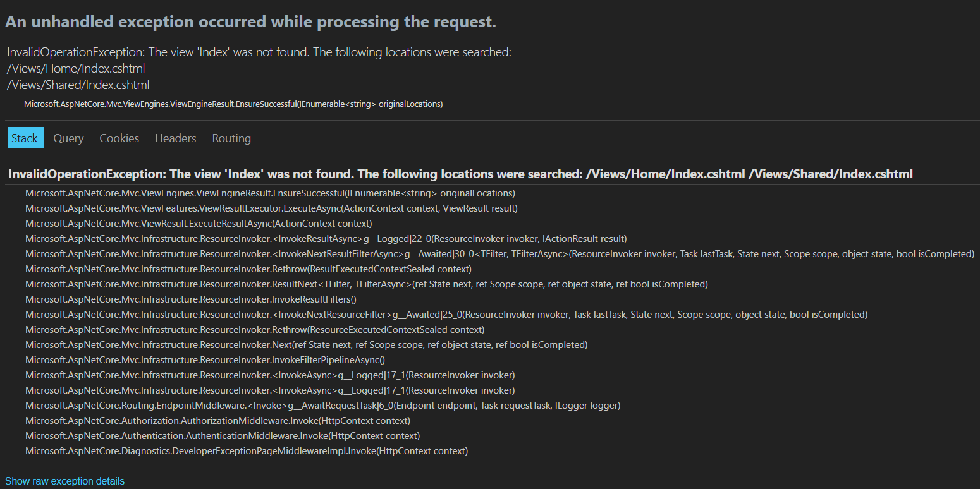Open the Cookies tab
The image size is (980, 489).
(x=119, y=138)
